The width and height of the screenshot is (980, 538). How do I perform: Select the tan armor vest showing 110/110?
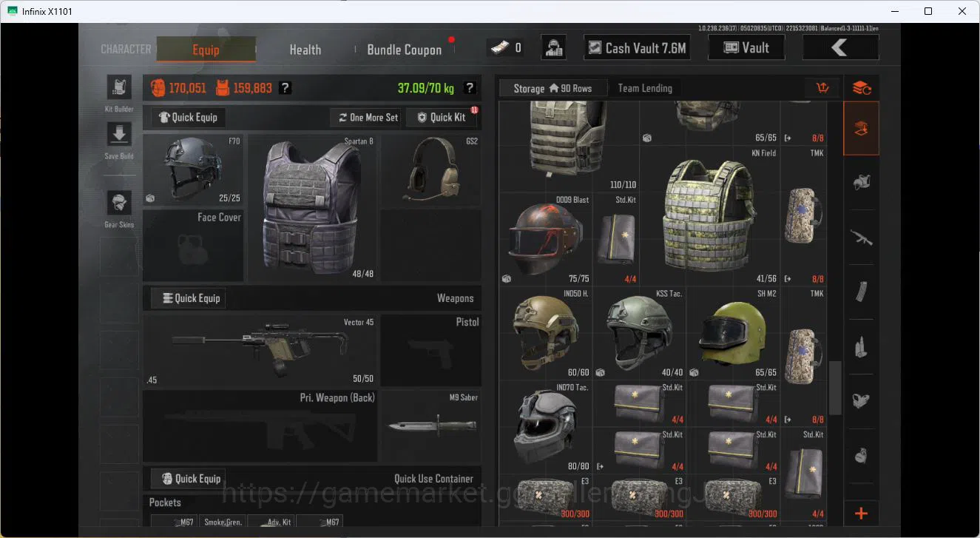[x=569, y=147]
